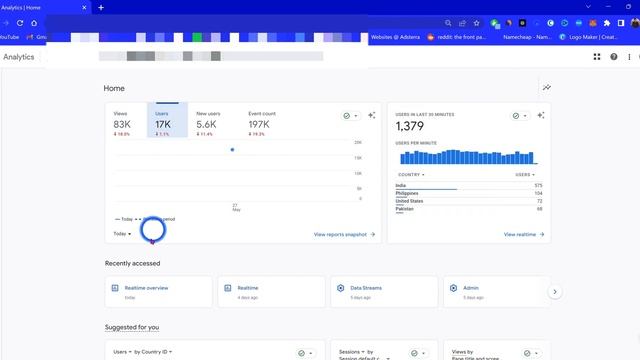
Task: Open the Country dimension dropdown
Action: [411, 175]
